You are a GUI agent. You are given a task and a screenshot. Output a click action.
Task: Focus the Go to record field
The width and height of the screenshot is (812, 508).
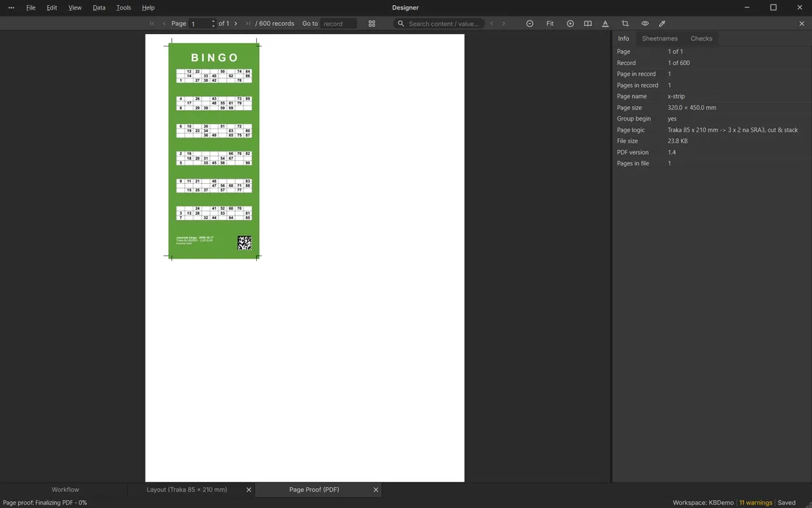pos(338,24)
